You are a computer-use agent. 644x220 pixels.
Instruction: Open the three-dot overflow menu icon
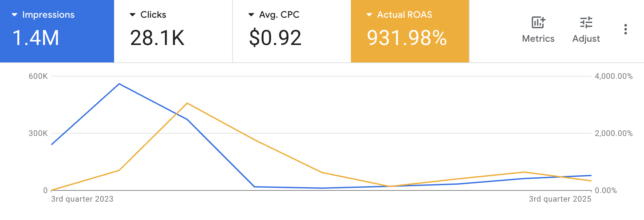pos(626,29)
